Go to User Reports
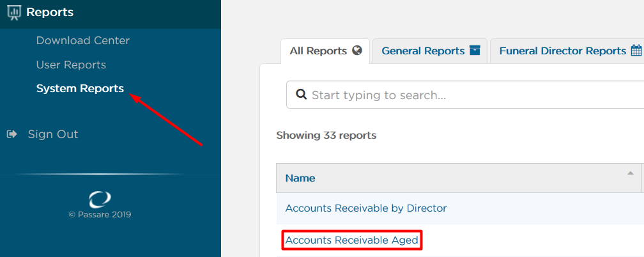The image size is (644, 257). point(71,65)
